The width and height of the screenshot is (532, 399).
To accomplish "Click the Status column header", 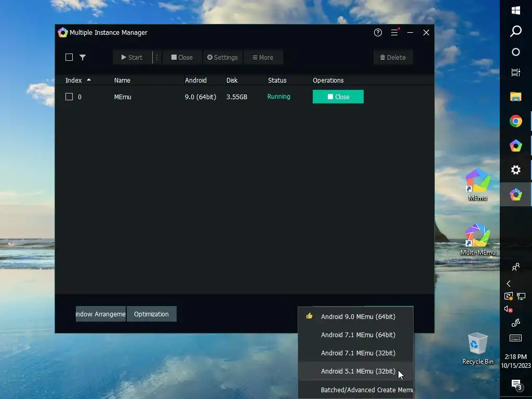I will [x=277, y=81].
